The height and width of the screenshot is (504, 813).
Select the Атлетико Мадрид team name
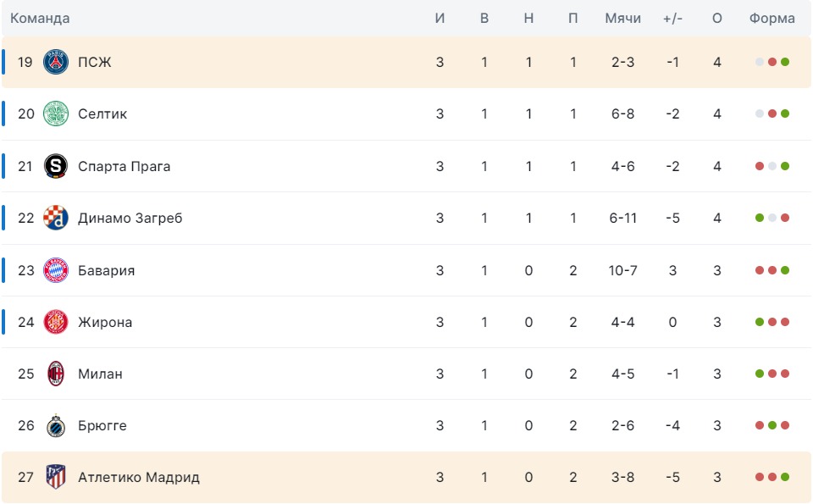pyautogui.click(x=138, y=477)
